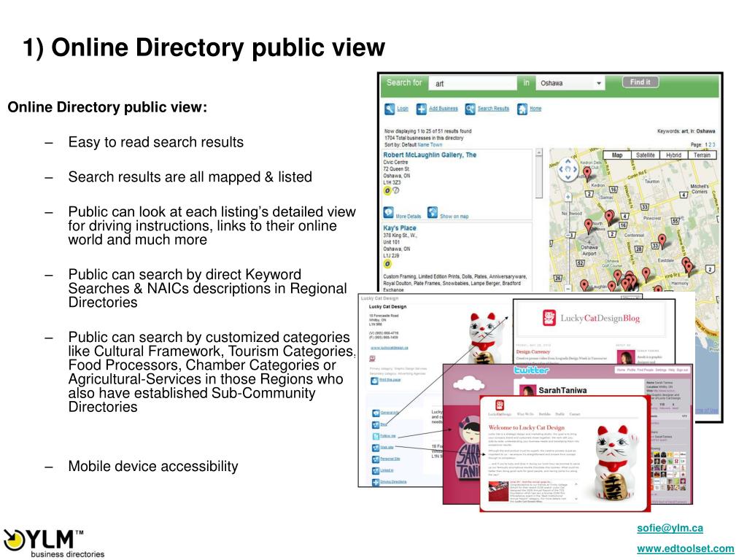The width and height of the screenshot is (747, 560).
Task: Sort results by Town
Action: (436, 145)
